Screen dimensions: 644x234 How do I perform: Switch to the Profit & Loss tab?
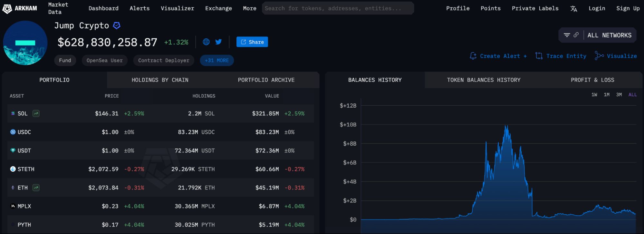tap(592, 80)
